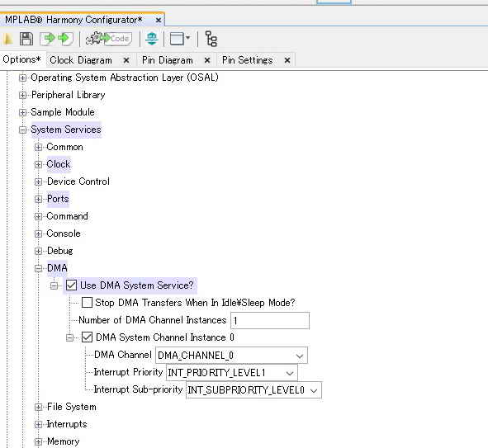Switch to the Clock Diagram tab
Viewport: 488px width, 448px height.
pyautogui.click(x=81, y=60)
